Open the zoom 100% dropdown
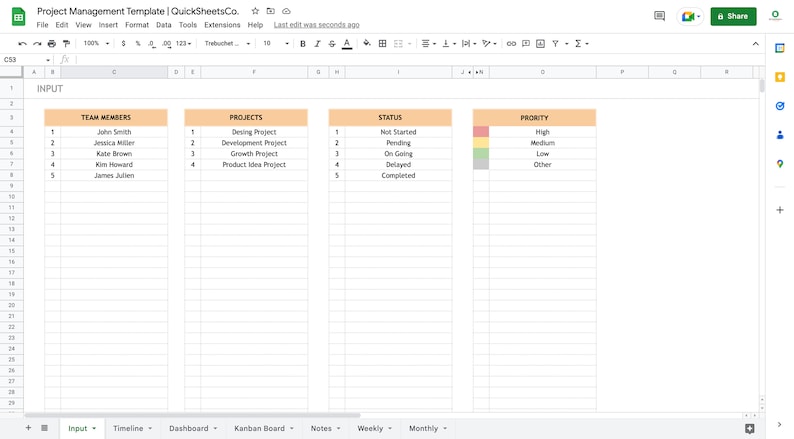 [x=96, y=44]
